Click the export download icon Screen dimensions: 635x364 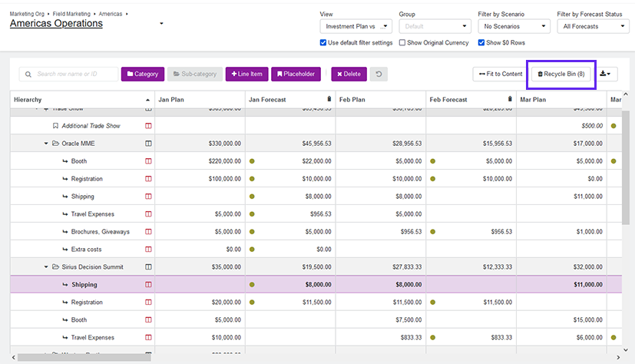click(x=605, y=74)
